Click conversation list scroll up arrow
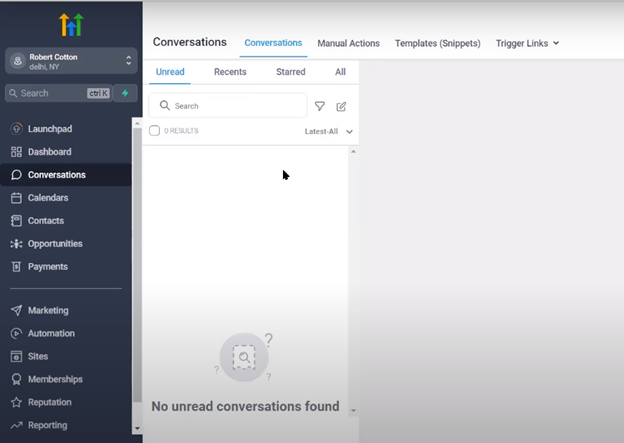The image size is (624, 443). [353, 151]
